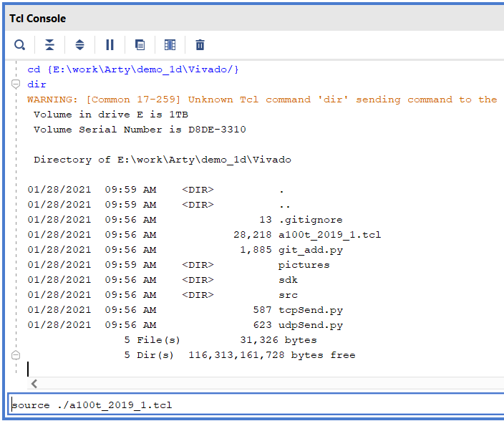
Task: Click the '623' file size value
Action: (x=262, y=325)
